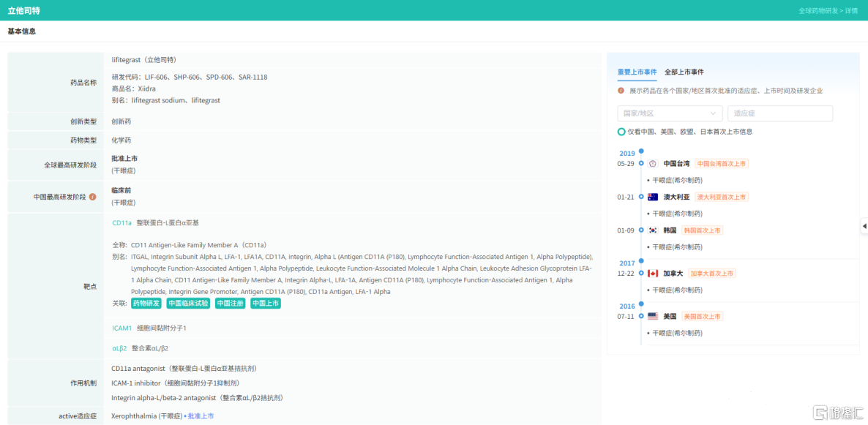
Task: Click the 07-11 timeline date entry
Action: point(626,317)
